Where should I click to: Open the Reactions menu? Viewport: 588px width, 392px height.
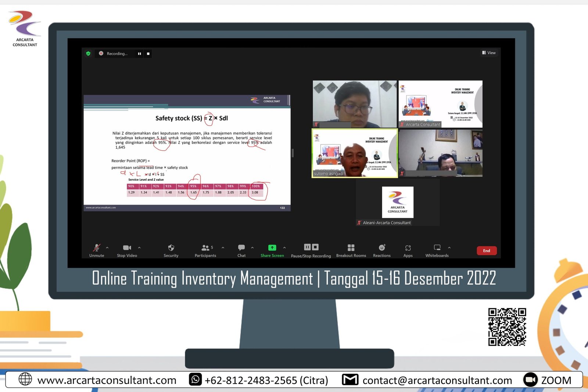[382, 248]
